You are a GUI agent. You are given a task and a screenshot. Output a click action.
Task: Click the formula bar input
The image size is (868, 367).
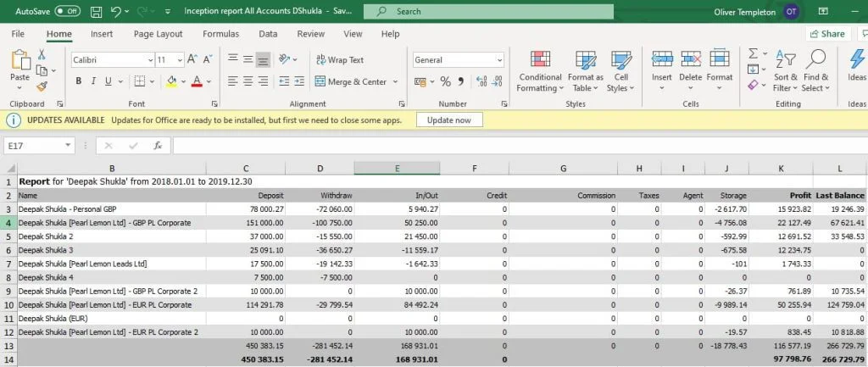520,146
